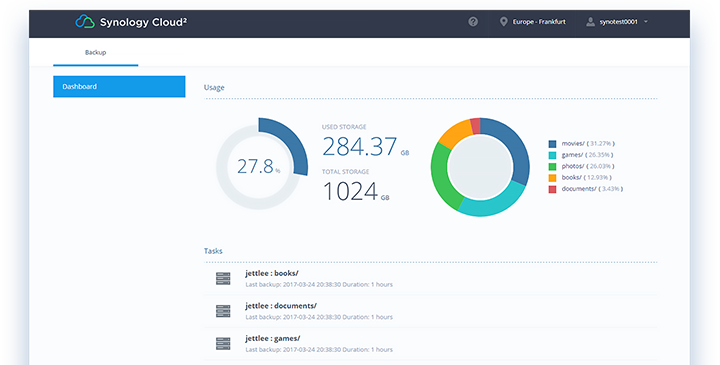Click the games/ legend label
This screenshot has height=365, width=720.
coord(587,155)
